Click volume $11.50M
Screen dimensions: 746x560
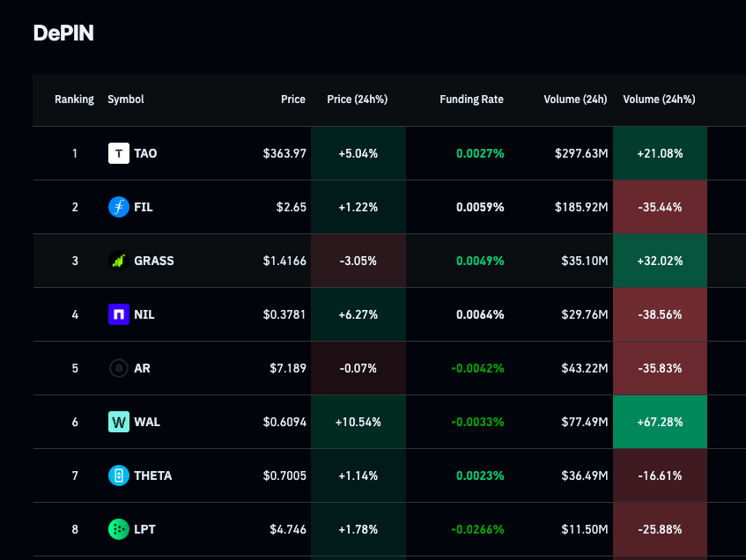(x=585, y=529)
